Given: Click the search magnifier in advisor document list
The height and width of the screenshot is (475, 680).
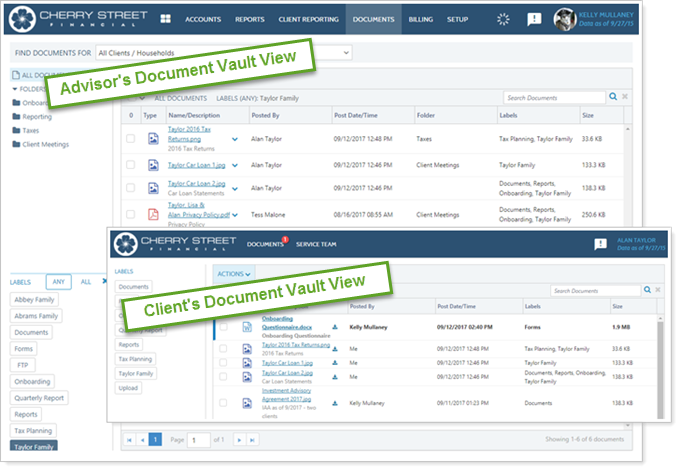Looking at the screenshot, I should tap(614, 97).
